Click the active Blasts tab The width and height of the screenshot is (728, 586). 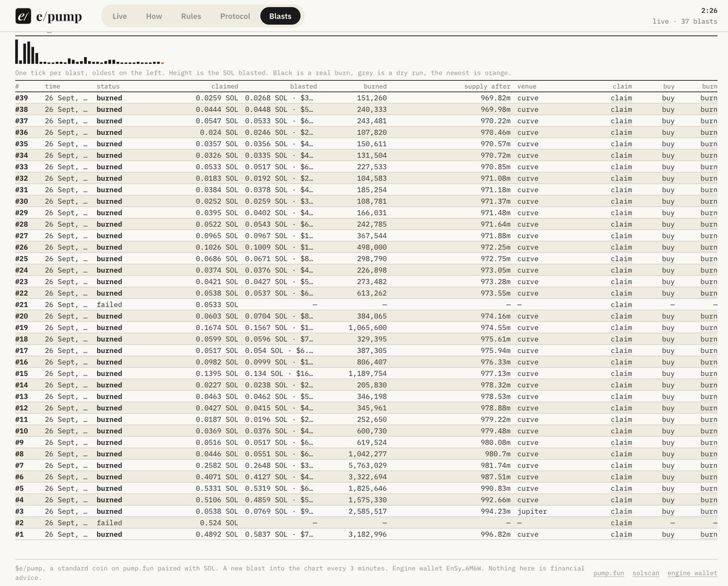pyautogui.click(x=280, y=16)
